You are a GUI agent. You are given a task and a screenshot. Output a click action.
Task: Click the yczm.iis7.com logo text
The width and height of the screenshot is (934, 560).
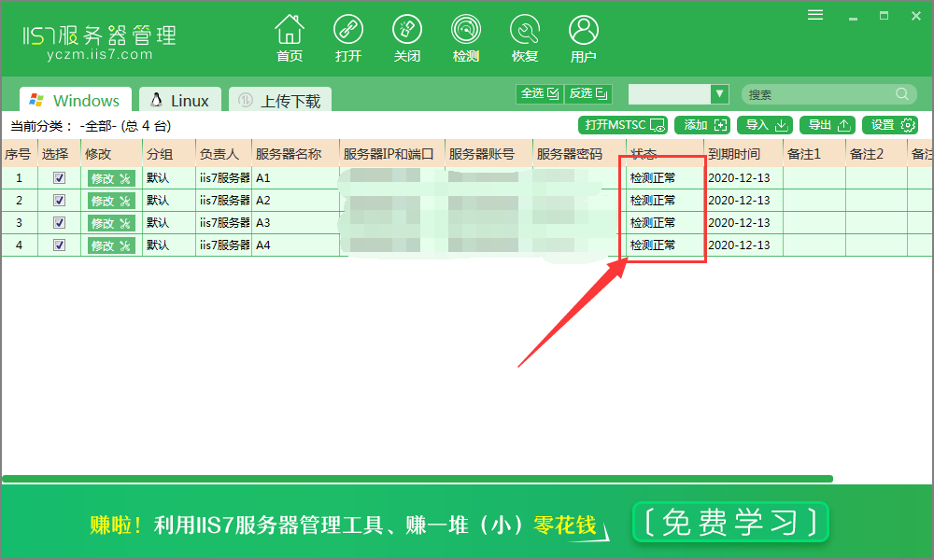[x=100, y=55]
